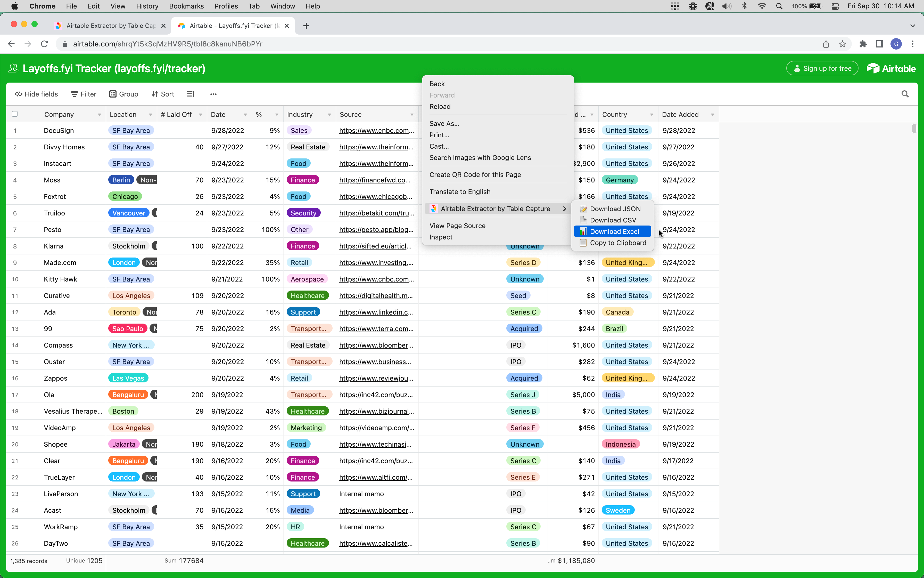The height and width of the screenshot is (578, 924).
Task: Click the Hide fields button
Action: (36, 94)
